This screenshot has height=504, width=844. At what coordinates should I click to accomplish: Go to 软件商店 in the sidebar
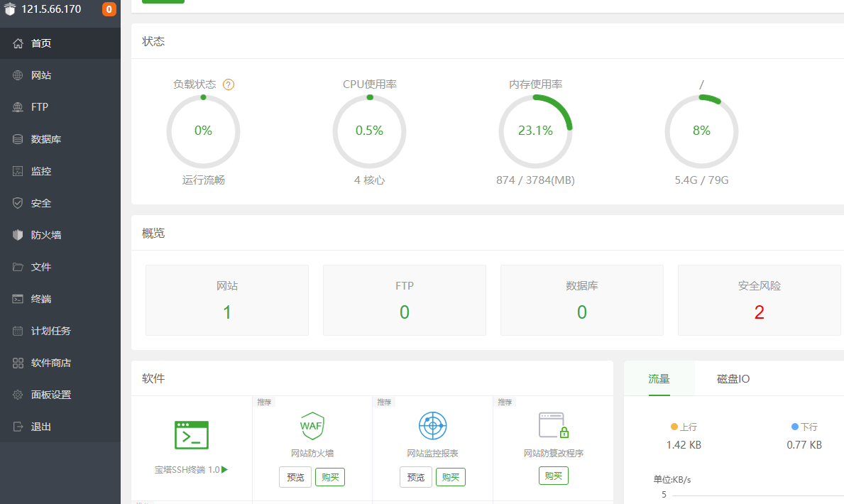[x=60, y=363]
